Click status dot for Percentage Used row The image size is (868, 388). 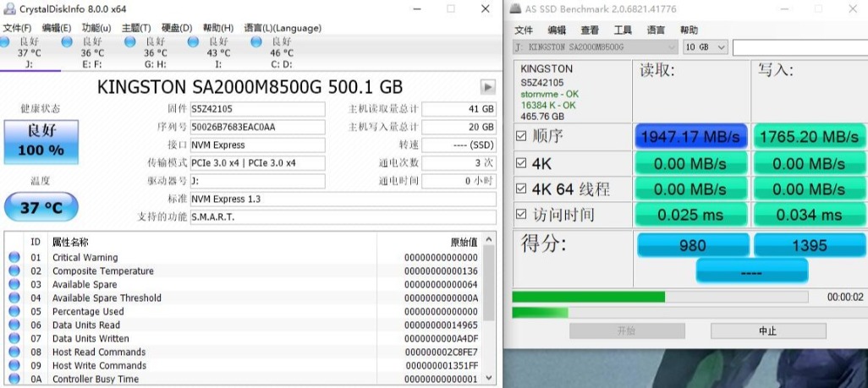[14, 312]
